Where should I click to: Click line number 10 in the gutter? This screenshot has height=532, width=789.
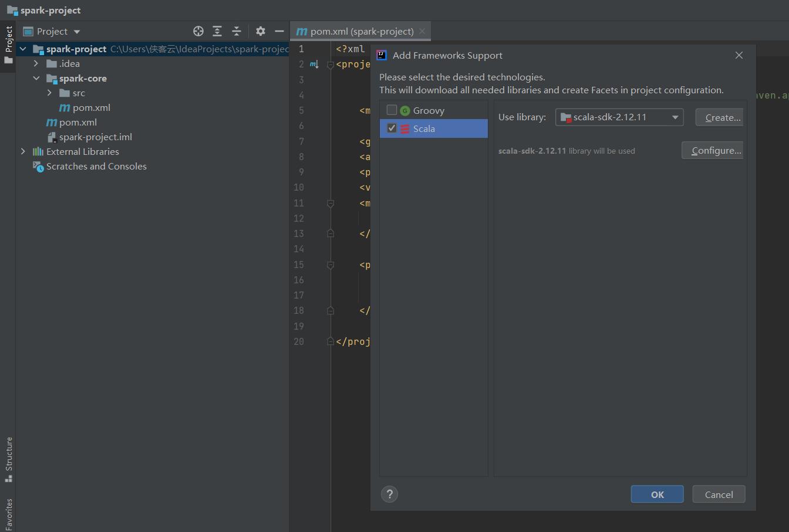(299, 188)
